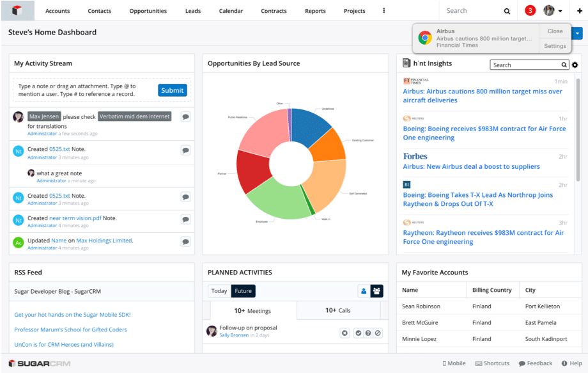The image size is (588, 373).
Task: Open the Contracts module
Action: (x=274, y=11)
